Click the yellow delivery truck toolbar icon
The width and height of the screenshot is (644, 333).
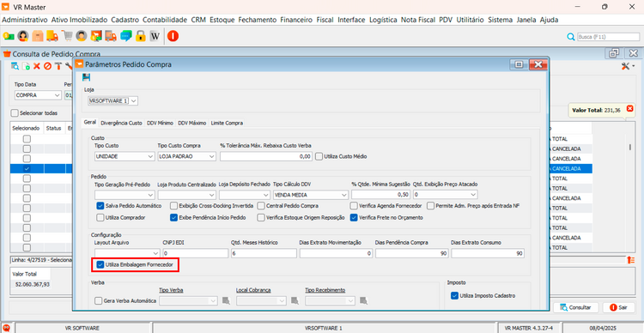(x=52, y=36)
